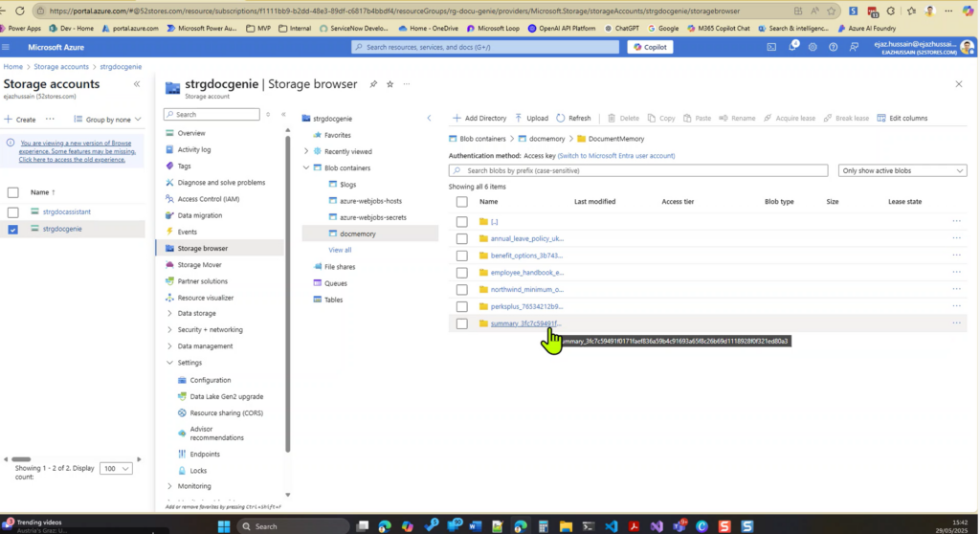Image resolution: width=980 pixels, height=534 pixels.
Task: Click the Windows Start button
Action: (x=224, y=526)
